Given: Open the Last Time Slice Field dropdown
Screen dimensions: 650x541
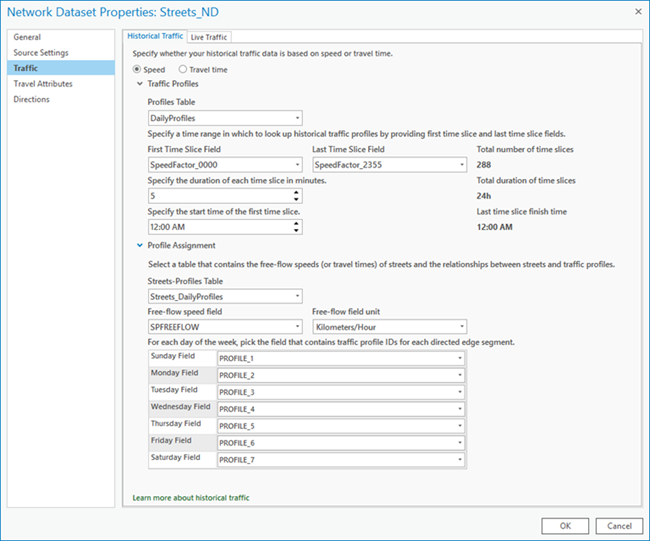Looking at the screenshot, I should pos(462,164).
